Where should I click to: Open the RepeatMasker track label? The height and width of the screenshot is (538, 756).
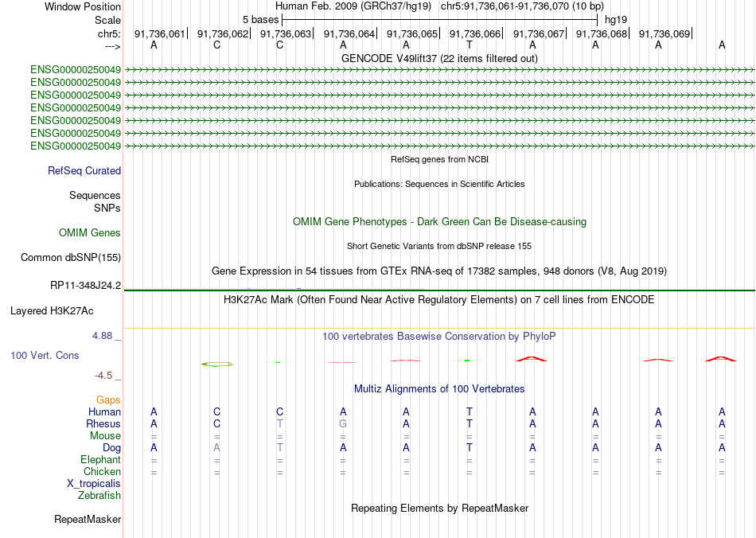point(88,519)
